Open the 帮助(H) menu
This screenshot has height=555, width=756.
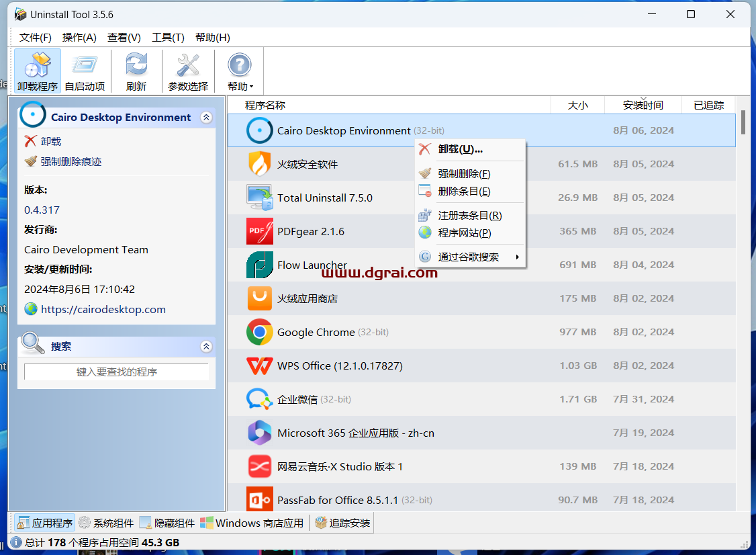coord(213,37)
